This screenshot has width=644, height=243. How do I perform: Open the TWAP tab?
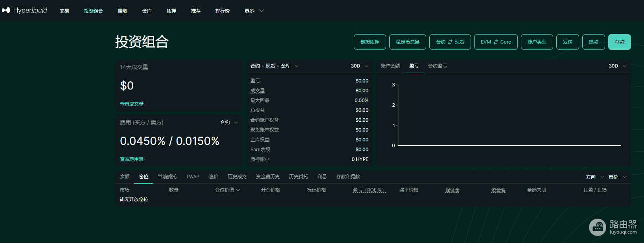coord(193,177)
